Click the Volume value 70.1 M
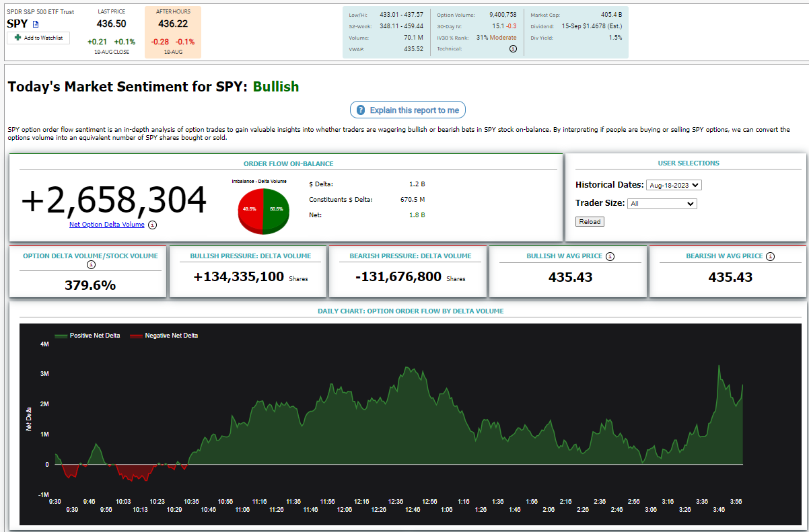Viewport: 809px width, 532px height. tap(413, 38)
